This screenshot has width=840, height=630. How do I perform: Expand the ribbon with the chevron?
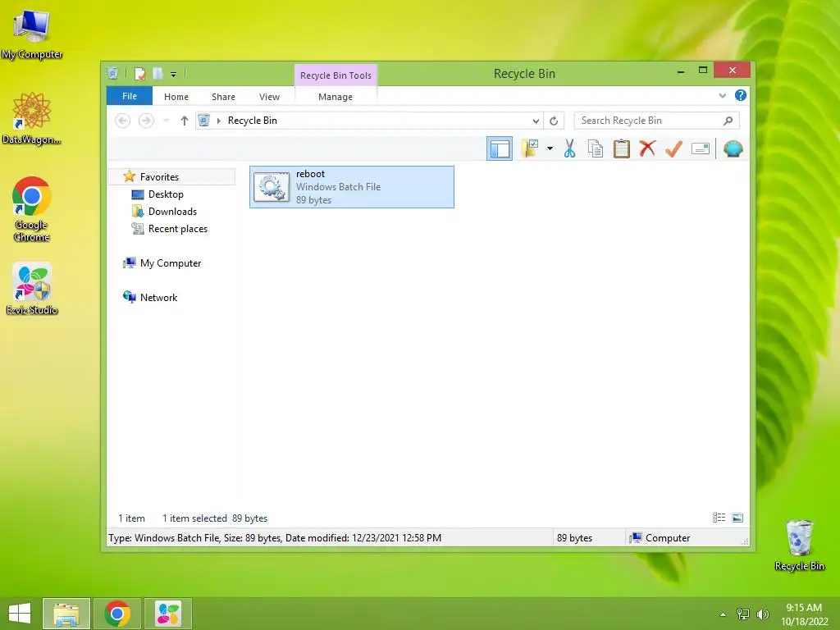click(722, 95)
